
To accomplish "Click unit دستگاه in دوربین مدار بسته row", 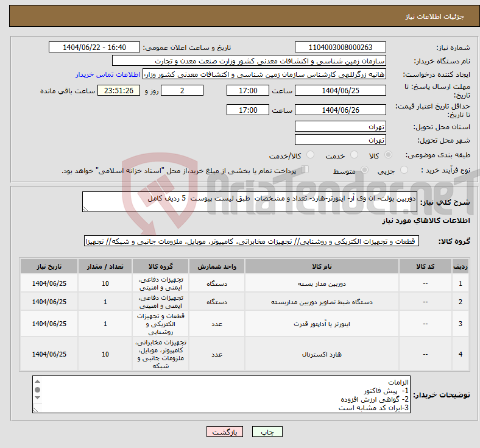I will [217, 283].
